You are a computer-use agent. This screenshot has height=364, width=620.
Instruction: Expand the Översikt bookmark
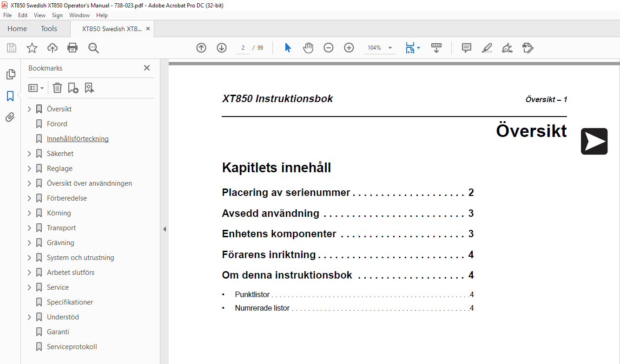(29, 109)
